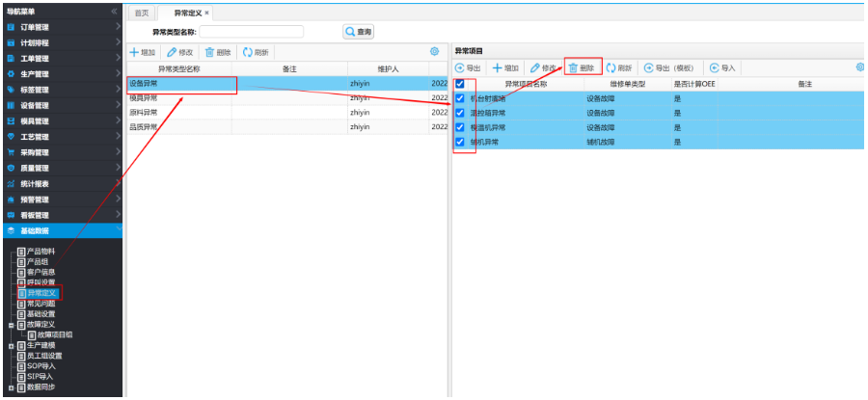The height and width of the screenshot is (400, 868).
Task: Uncheck the 机台射嘴堵 row checkbox
Action: click(x=460, y=98)
